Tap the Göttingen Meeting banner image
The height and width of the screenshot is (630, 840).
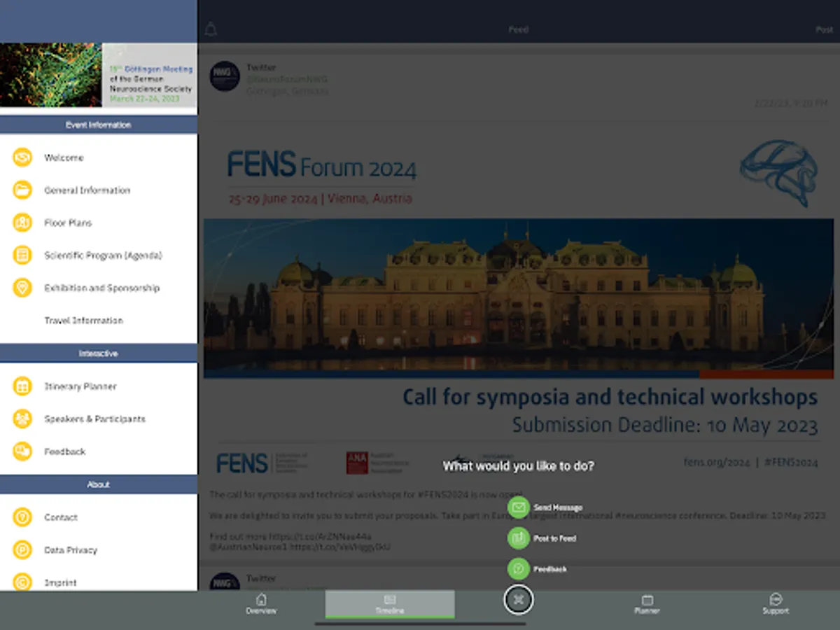click(x=99, y=75)
